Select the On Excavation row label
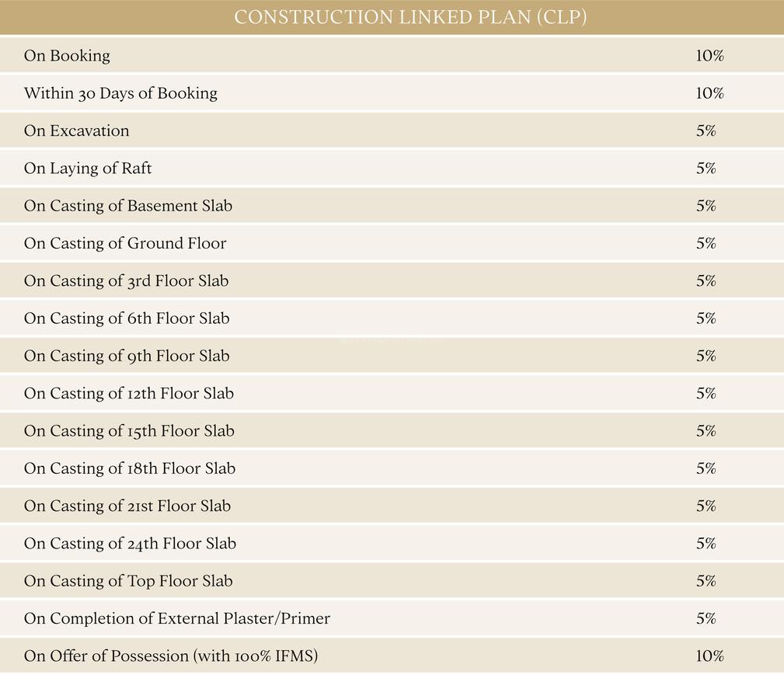This screenshot has height=675, width=784. point(76,130)
